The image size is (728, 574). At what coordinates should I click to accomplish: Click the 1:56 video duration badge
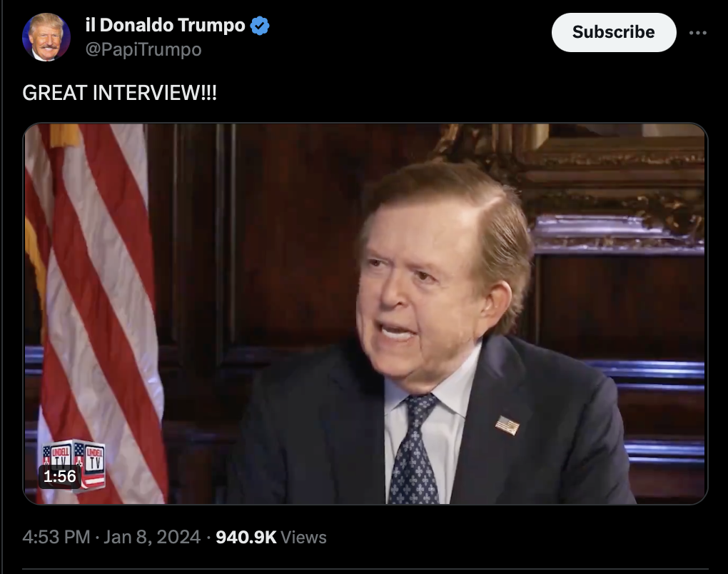(x=60, y=476)
